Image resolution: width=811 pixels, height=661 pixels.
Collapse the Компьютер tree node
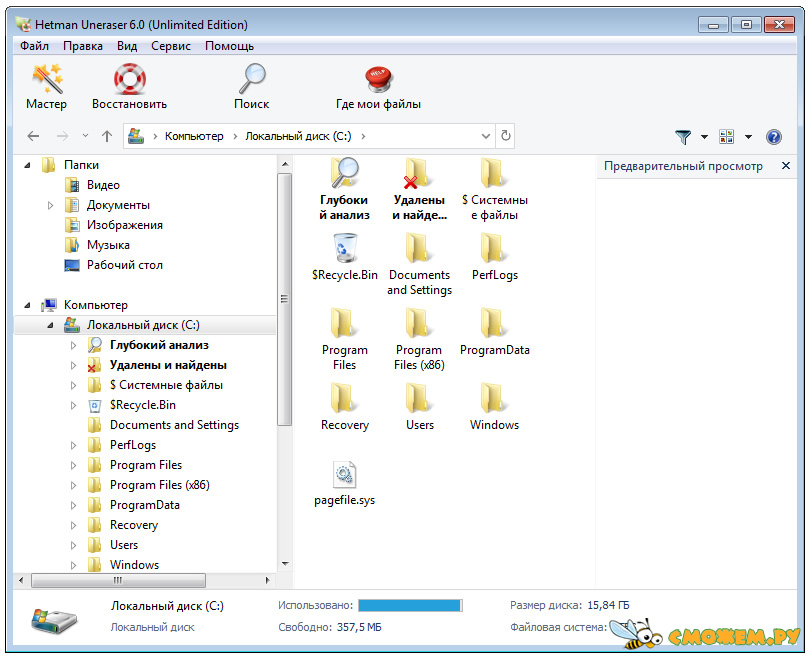point(27,305)
